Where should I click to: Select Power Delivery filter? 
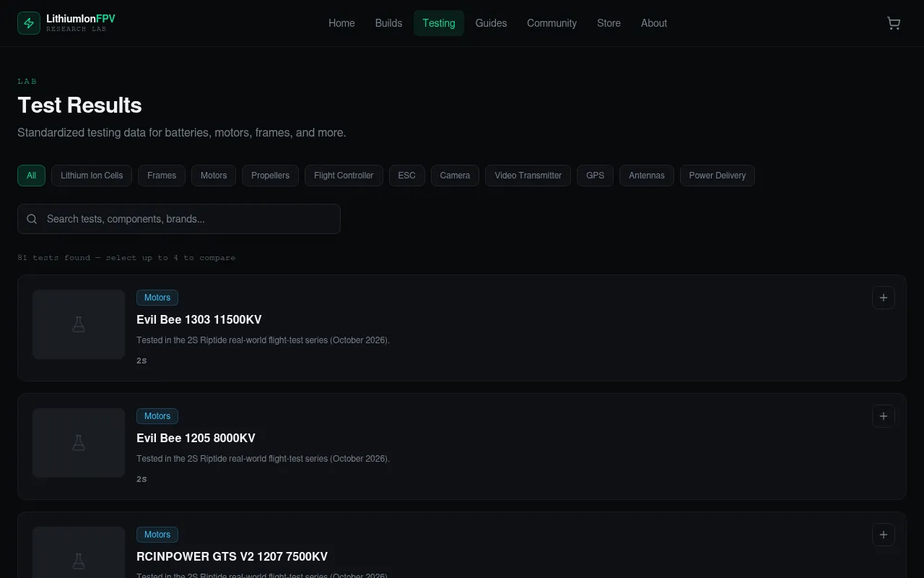tap(717, 176)
